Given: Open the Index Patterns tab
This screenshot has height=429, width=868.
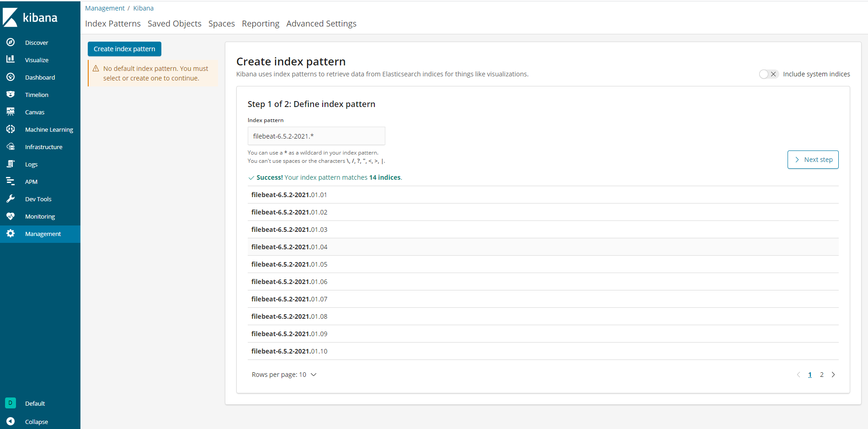Looking at the screenshot, I should [113, 24].
